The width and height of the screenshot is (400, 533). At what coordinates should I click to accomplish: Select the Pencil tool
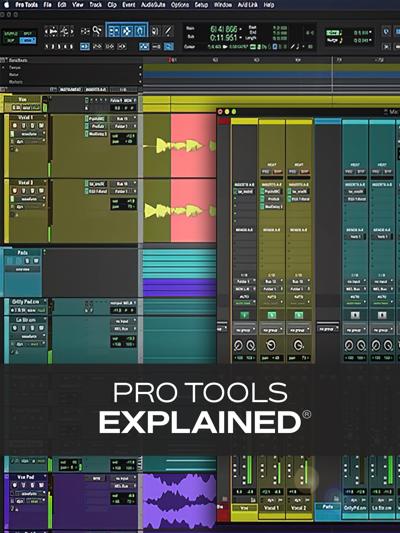[168, 32]
